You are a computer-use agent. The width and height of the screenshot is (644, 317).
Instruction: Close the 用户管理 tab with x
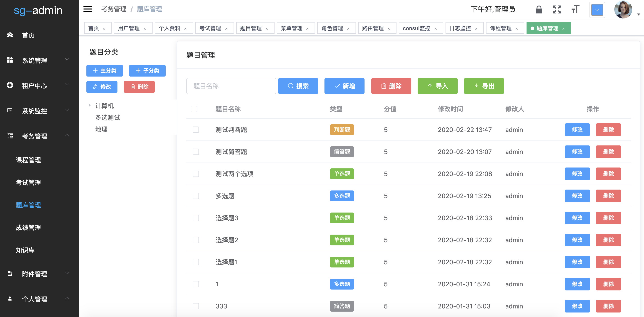coord(145,29)
